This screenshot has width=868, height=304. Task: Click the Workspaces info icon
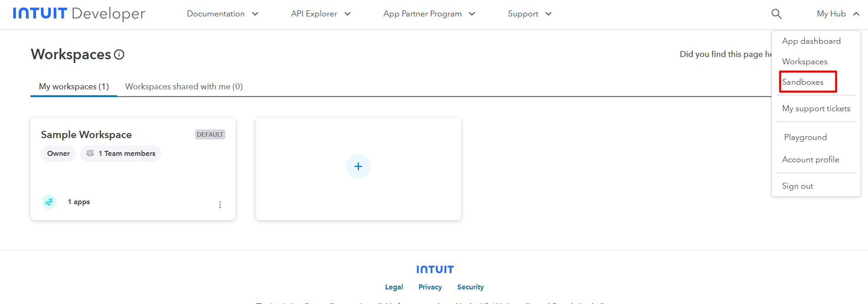(119, 55)
